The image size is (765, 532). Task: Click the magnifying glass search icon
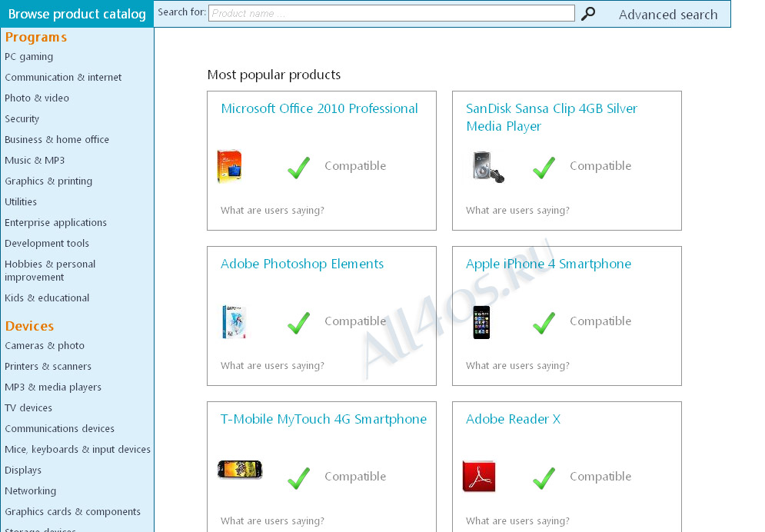tap(588, 14)
